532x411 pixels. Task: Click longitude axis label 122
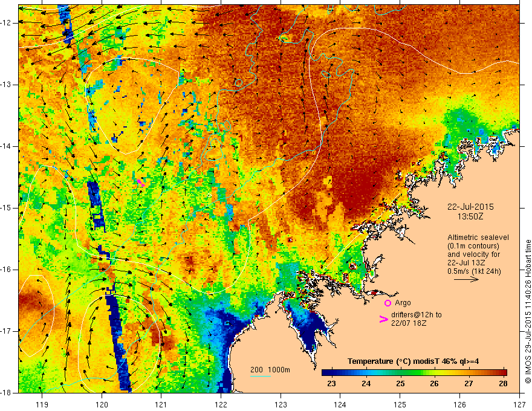[x=221, y=404]
